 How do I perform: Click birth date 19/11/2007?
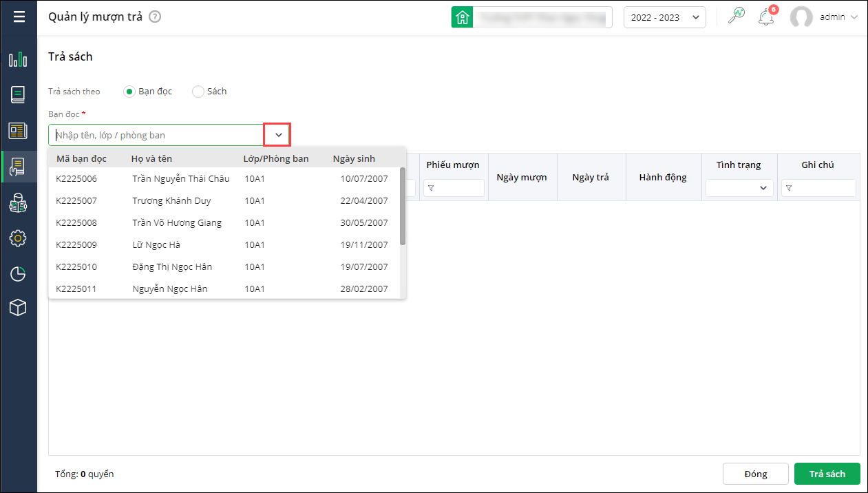coord(364,245)
